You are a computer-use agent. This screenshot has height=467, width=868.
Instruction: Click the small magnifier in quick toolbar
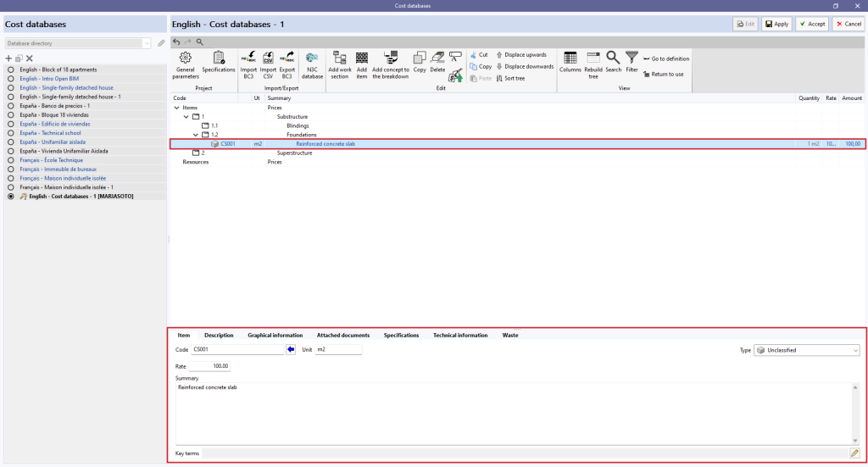click(x=200, y=42)
